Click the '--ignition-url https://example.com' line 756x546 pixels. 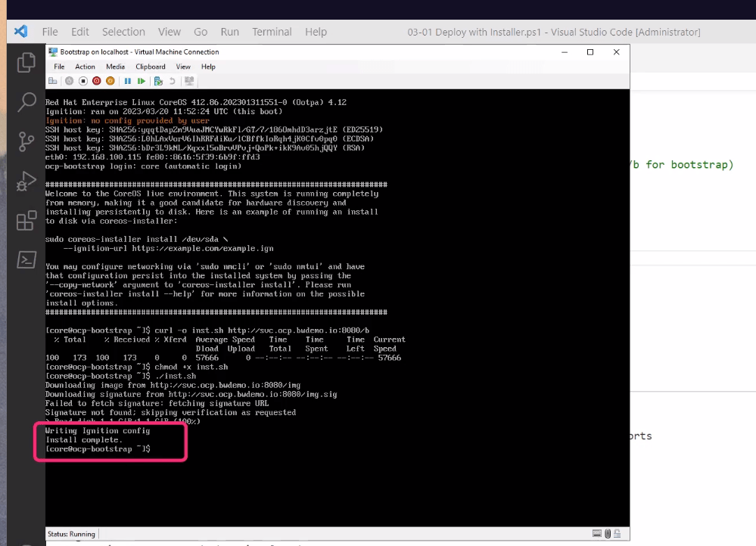click(168, 248)
